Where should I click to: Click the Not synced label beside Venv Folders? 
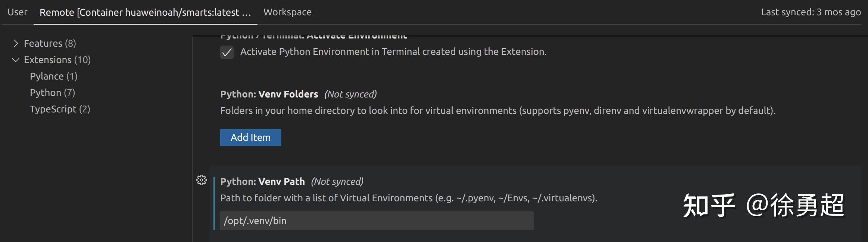pyautogui.click(x=350, y=94)
